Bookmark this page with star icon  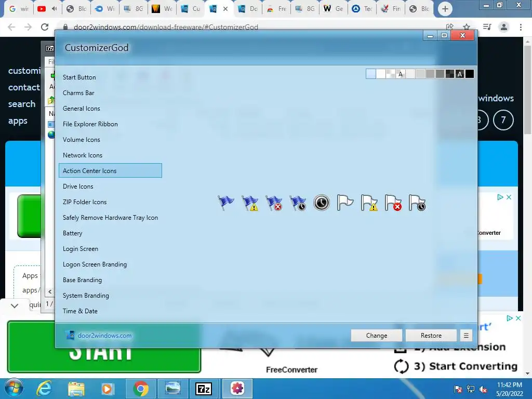coord(467,27)
